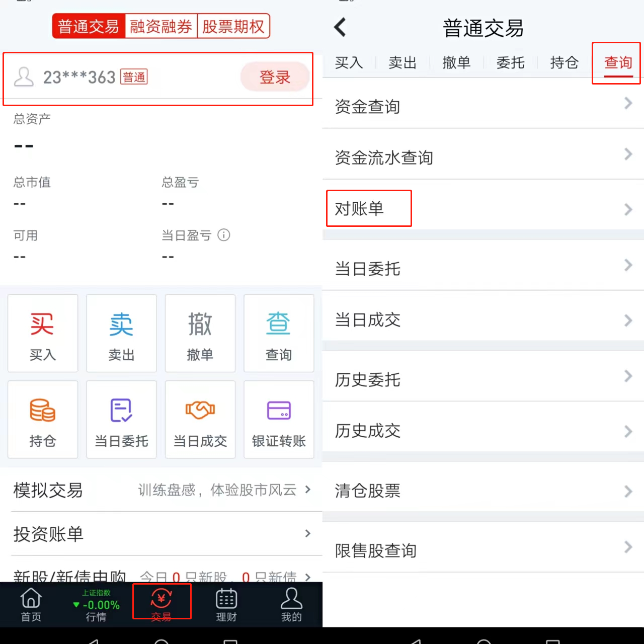Open 我的 profile in bottom bar
This screenshot has width=644, height=644.
click(291, 605)
